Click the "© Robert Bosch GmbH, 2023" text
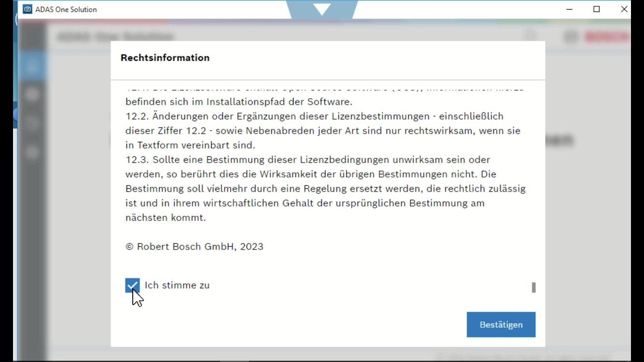644x362 pixels. [195, 247]
